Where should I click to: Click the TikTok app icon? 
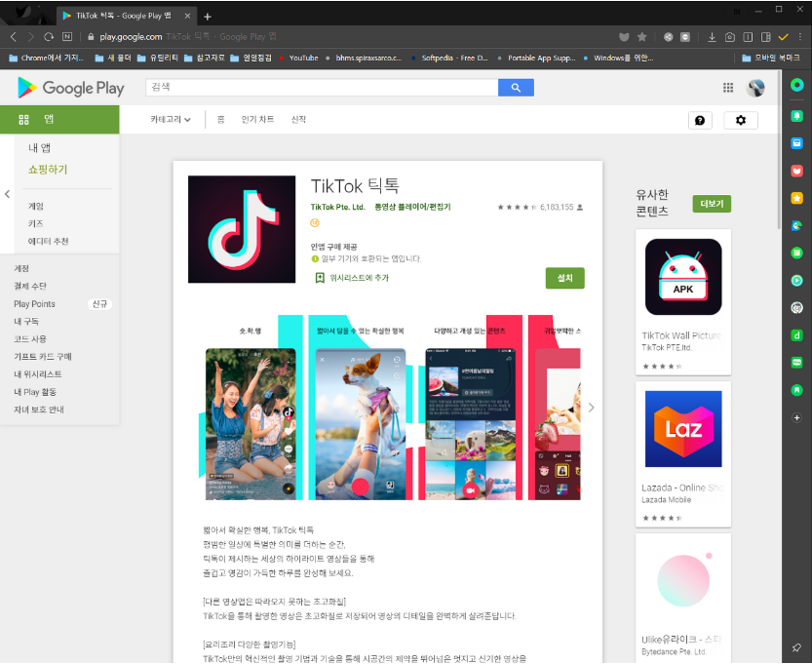tap(242, 229)
